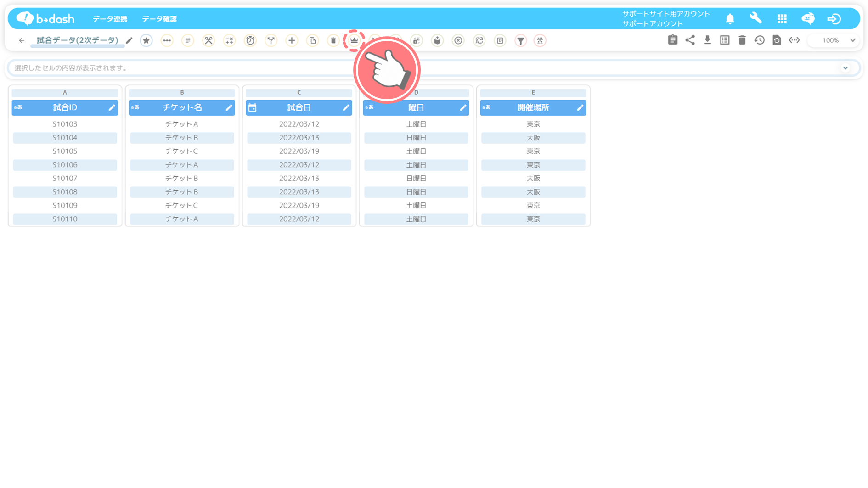This screenshot has width=868, height=488.
Task: Edit the チケット名 column with its pencil icon
Action: 229,107
